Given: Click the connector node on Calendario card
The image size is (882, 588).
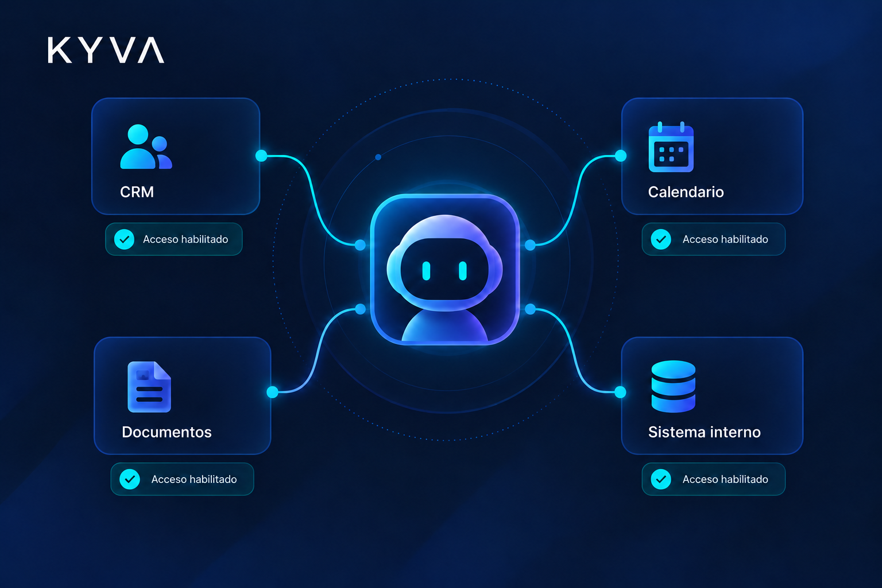Looking at the screenshot, I should pyautogui.click(x=621, y=156).
